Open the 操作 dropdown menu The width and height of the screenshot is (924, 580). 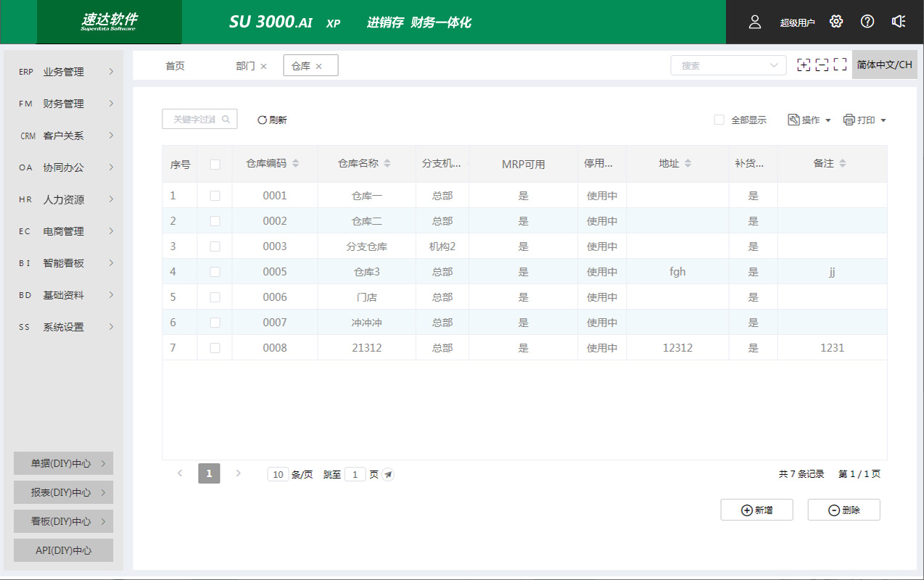[x=809, y=120]
